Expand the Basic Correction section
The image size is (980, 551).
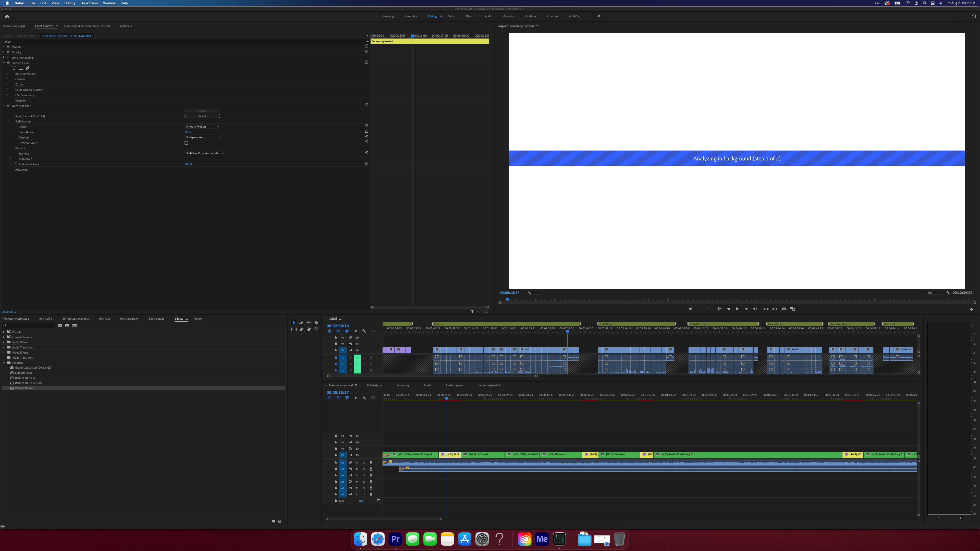pos(7,73)
